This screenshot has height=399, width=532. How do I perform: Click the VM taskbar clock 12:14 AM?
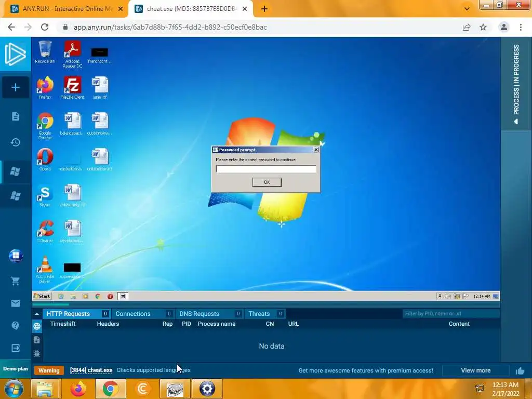point(482,296)
